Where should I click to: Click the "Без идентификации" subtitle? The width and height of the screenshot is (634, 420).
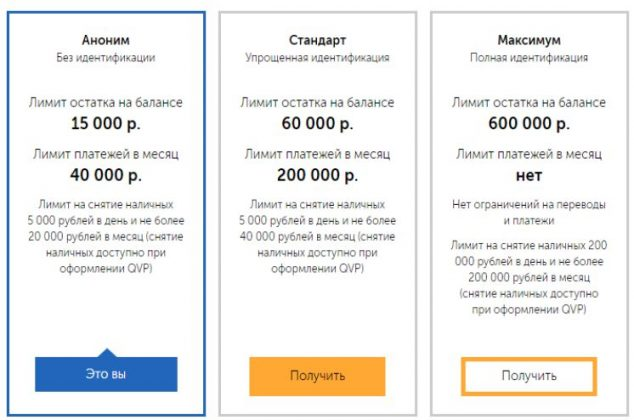point(106,58)
